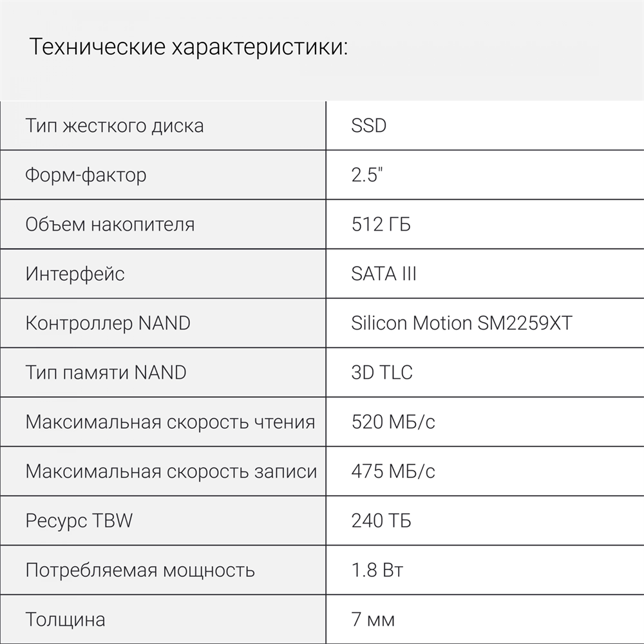Viewport: 644px width, 644px height.
Task: Click the "3D TLC" value
Action: click(x=382, y=372)
